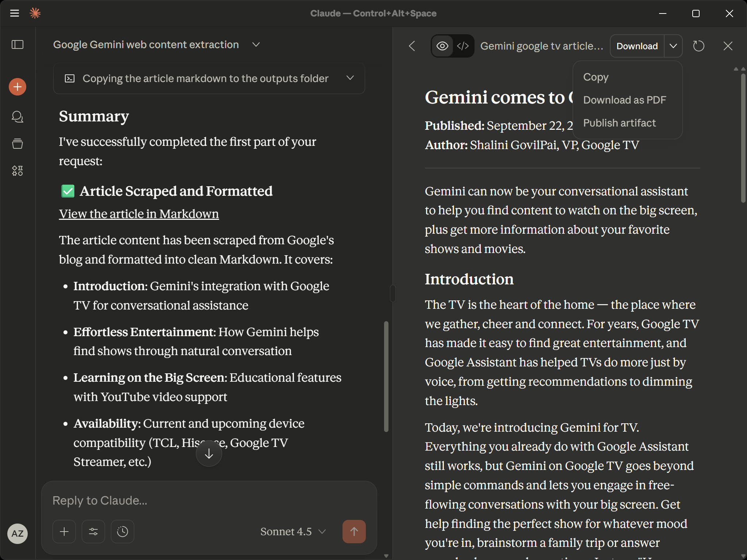Click the extended thinking clock icon
The width and height of the screenshot is (747, 560).
(123, 532)
